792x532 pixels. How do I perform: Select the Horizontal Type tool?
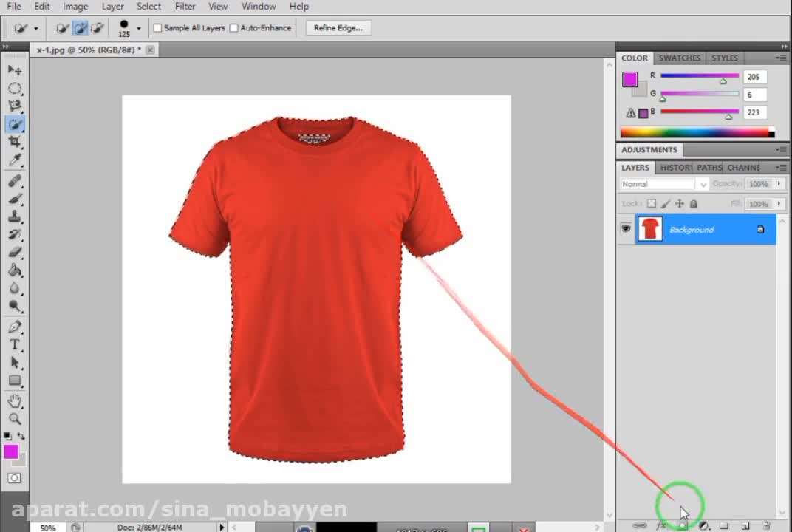pos(15,345)
